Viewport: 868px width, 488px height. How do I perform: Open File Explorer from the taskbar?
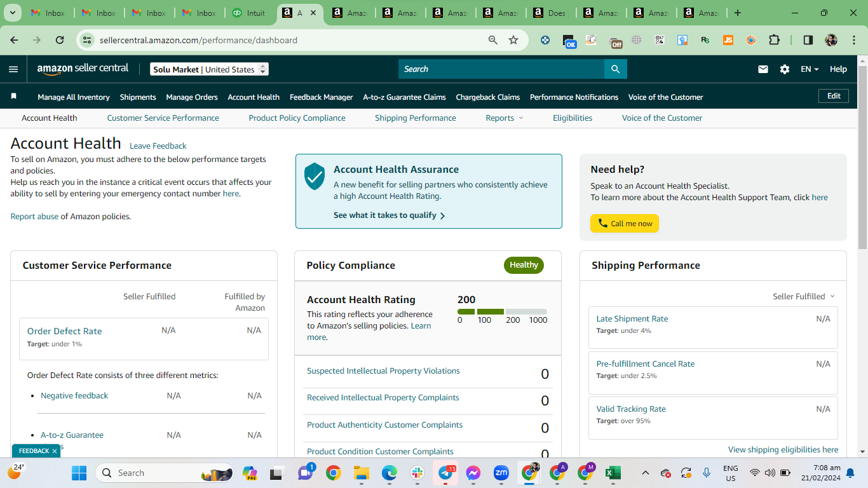click(x=362, y=473)
